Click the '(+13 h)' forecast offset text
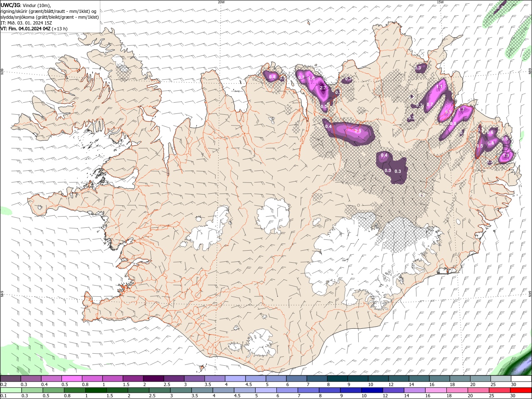Screen dimensions: 532x399 60,29
